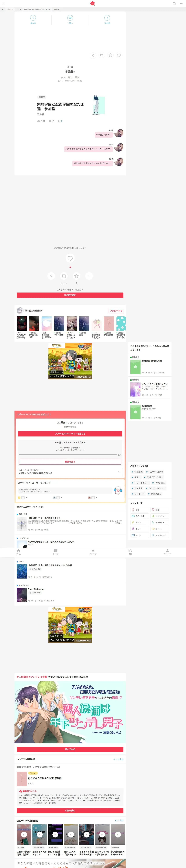Select the 進撃の巨人 tag
This screenshot has width=186, height=868.
154,494
